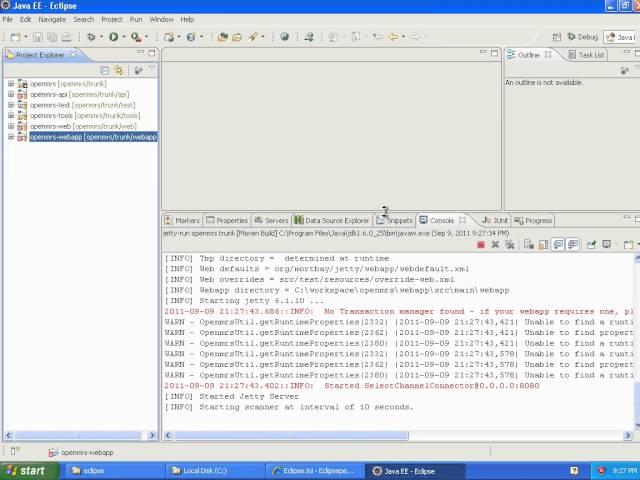Click the Print toolbar icon
Viewport: 640px width, 480px height.
[66, 37]
